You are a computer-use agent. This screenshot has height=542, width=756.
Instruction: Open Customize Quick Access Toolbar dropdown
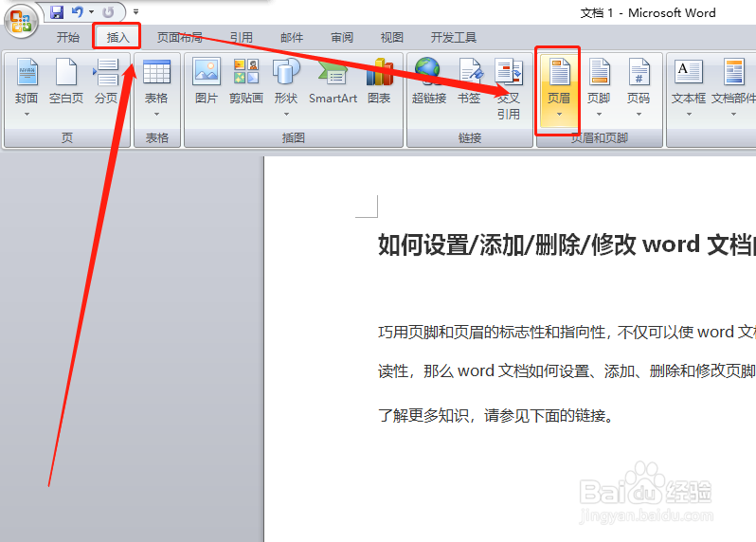click(136, 12)
